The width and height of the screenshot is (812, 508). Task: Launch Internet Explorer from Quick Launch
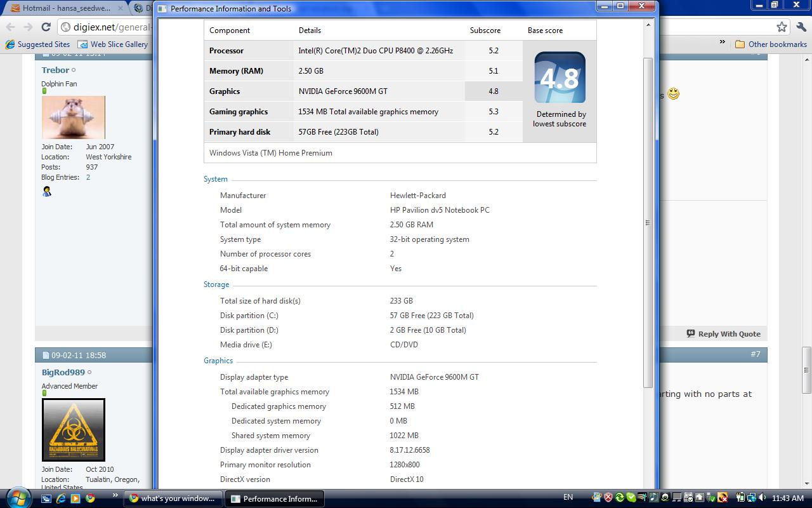[61, 498]
